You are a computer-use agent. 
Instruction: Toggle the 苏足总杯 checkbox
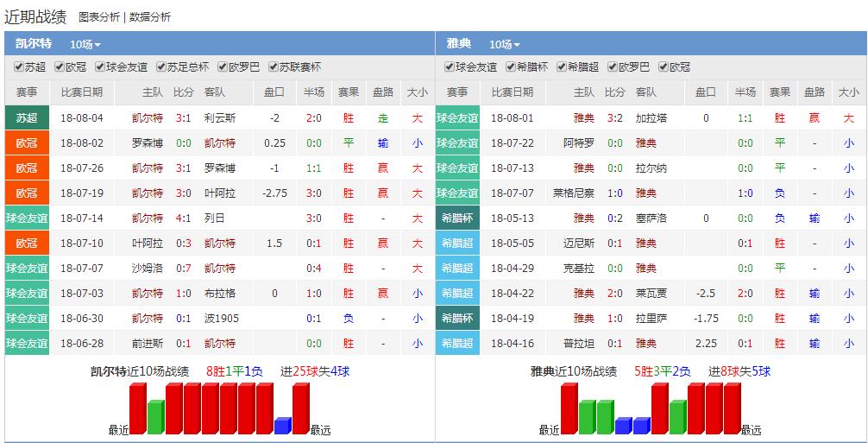pyautogui.click(x=160, y=67)
